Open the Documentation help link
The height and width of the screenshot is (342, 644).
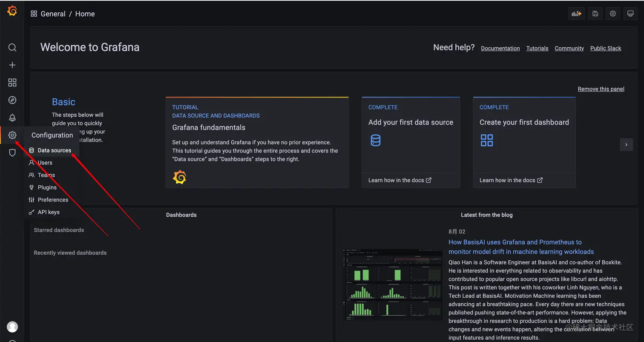coord(500,49)
